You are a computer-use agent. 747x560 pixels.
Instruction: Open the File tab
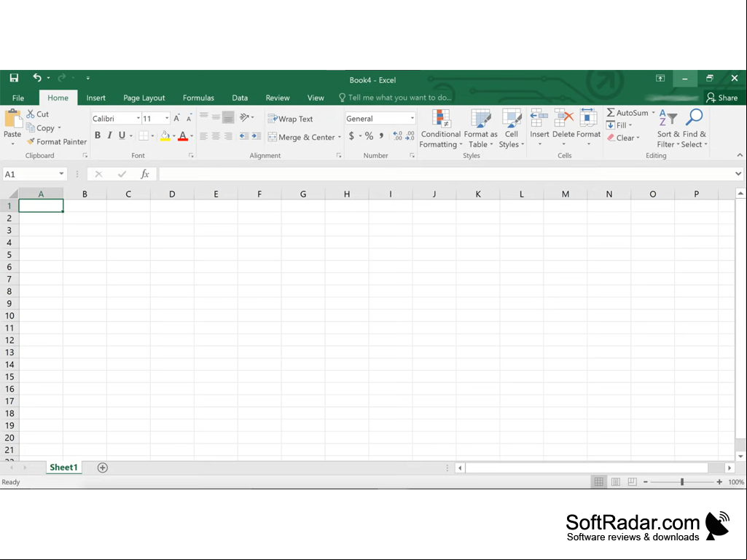click(x=18, y=98)
